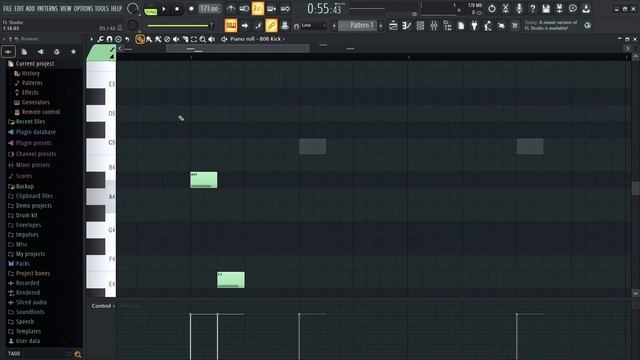Open the content library shop icon

pos(515,26)
